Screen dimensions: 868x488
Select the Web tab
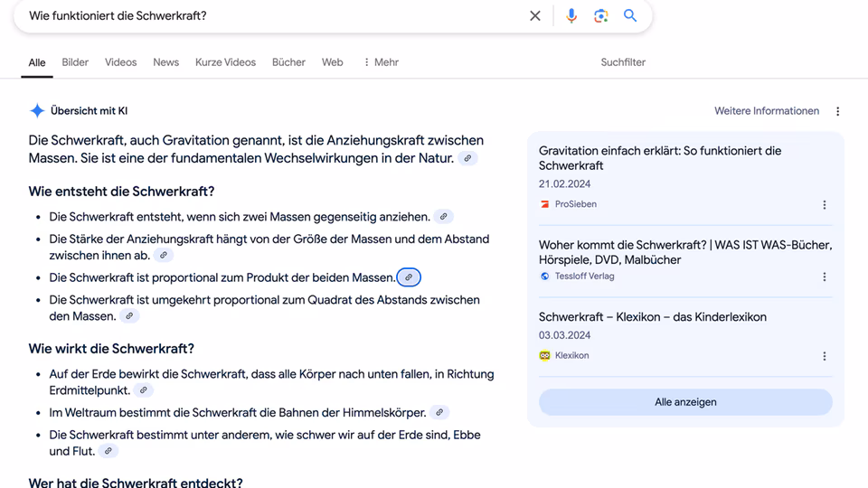tap(332, 62)
